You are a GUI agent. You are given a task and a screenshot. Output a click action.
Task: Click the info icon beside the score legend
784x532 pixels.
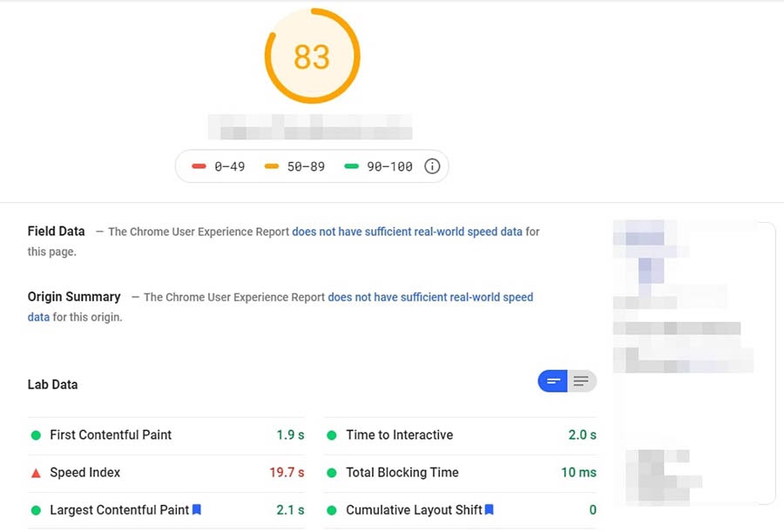[432, 166]
